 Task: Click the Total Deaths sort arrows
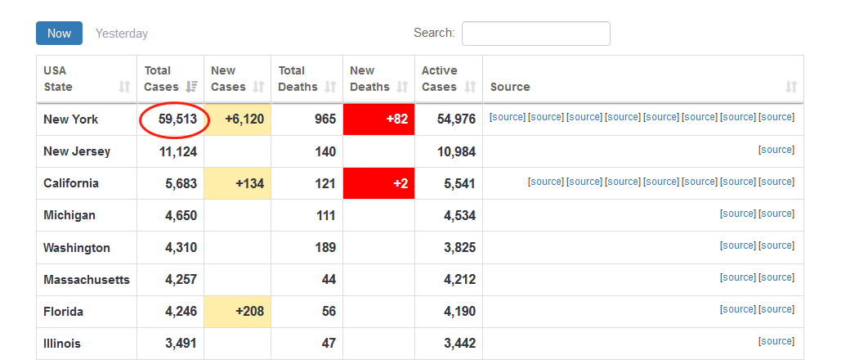click(x=330, y=87)
